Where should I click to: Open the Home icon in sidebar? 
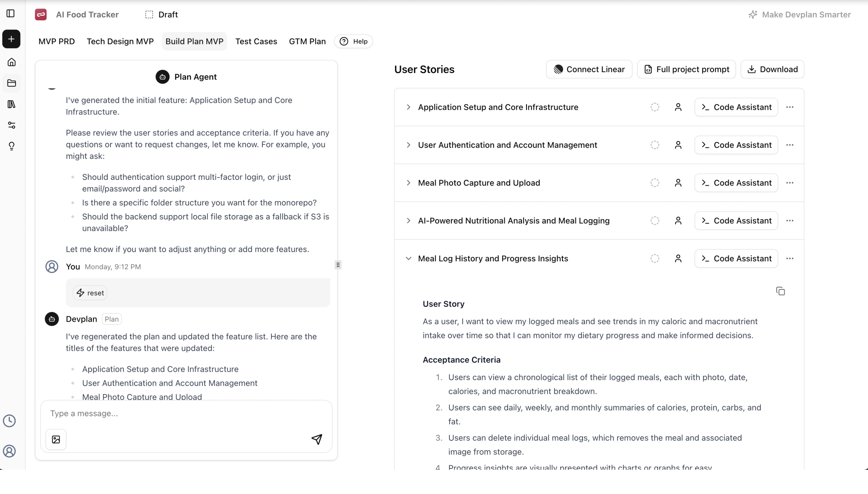coord(12,62)
